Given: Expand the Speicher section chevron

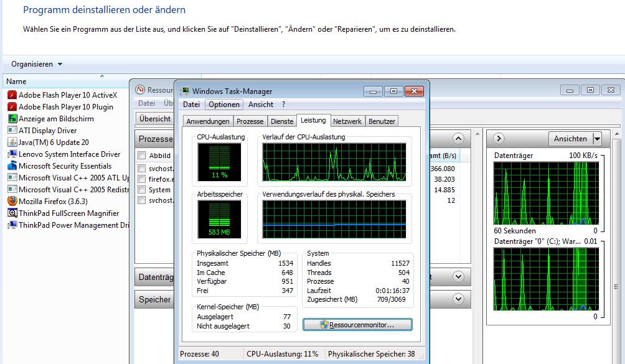Looking at the screenshot, I should (x=458, y=299).
